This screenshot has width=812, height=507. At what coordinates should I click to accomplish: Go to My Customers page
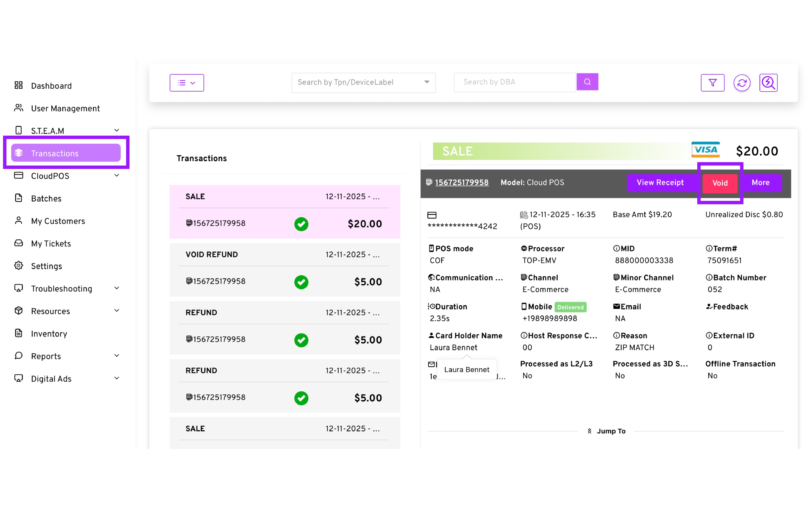pos(58,221)
